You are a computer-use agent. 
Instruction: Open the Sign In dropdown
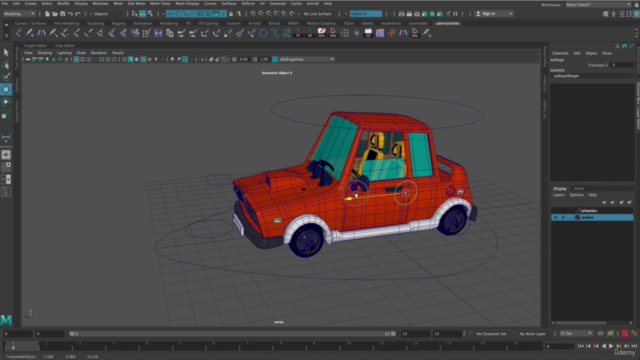(x=494, y=14)
